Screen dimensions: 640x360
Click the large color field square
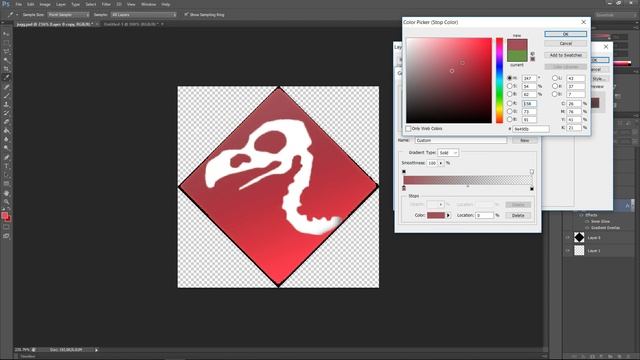[449, 80]
